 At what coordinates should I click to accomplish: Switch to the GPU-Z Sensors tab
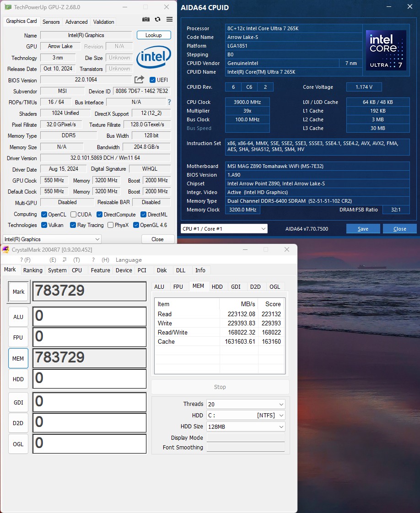[x=51, y=22]
